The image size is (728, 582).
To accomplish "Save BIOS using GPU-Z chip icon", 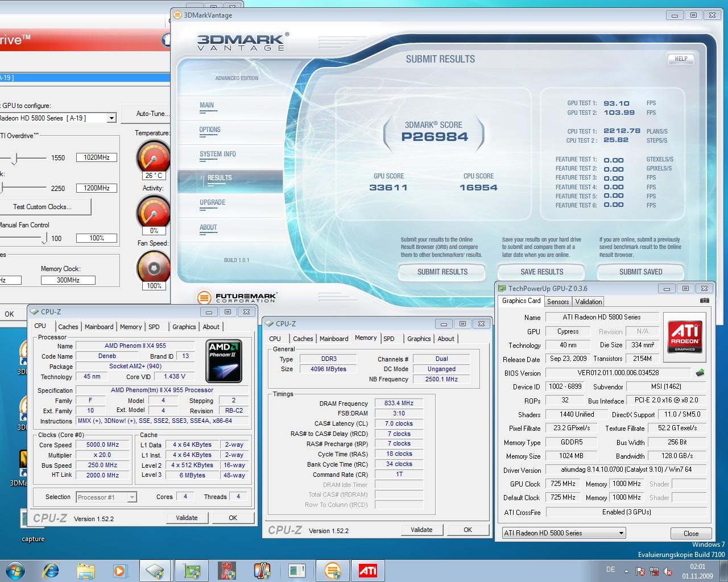I will tap(700, 373).
